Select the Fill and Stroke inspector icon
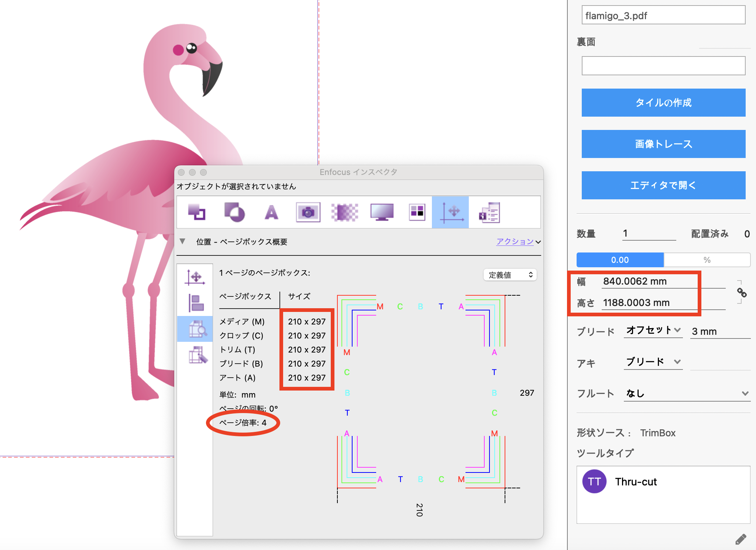Image resolution: width=756 pixels, height=550 pixels. pos(197,212)
